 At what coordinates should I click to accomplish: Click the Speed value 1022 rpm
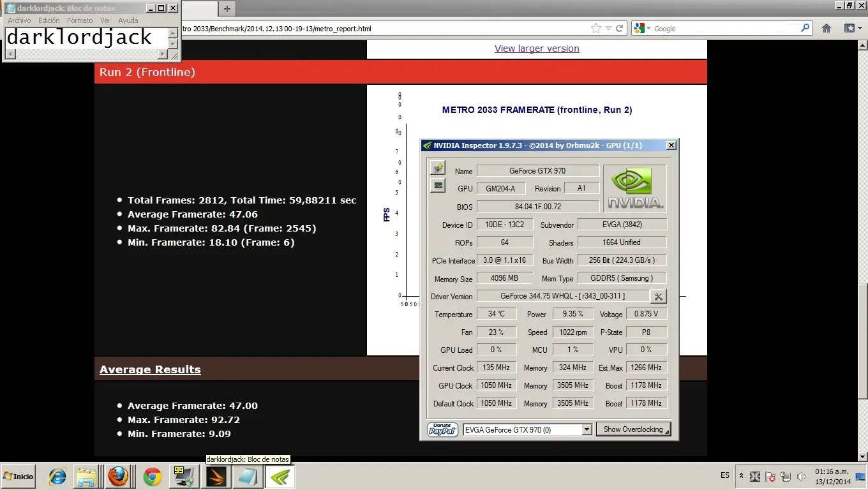click(572, 332)
